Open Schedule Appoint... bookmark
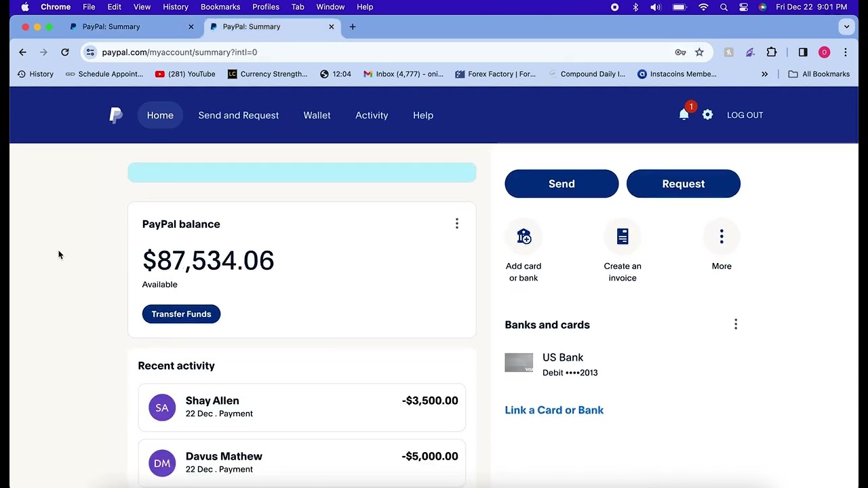 pos(104,74)
